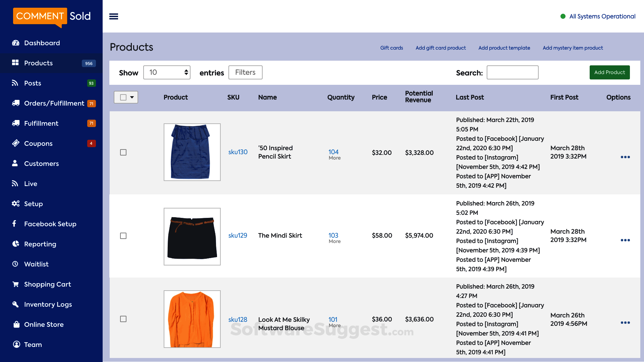This screenshot has width=644, height=362.
Task: Open the Dashboard gauge icon
Action: [x=15, y=43]
